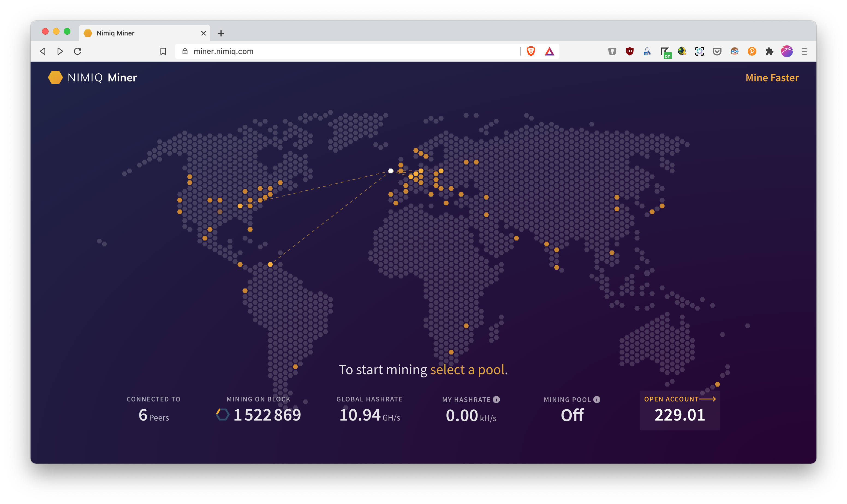847x504 pixels.
Task: Reload the miner page
Action: click(x=77, y=51)
